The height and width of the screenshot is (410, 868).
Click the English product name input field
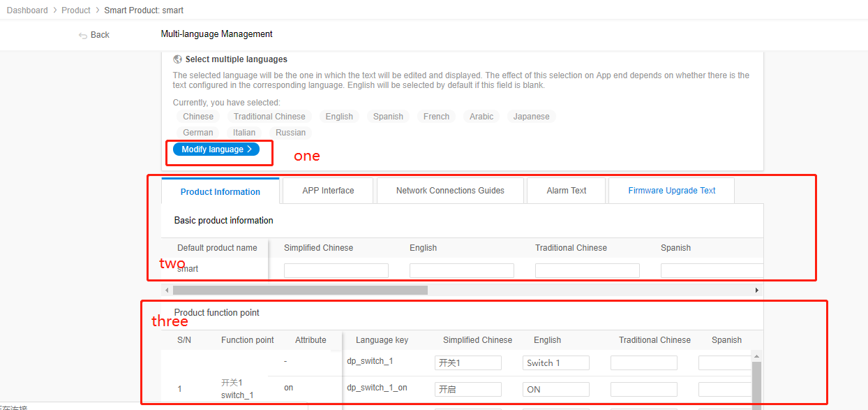(461, 270)
